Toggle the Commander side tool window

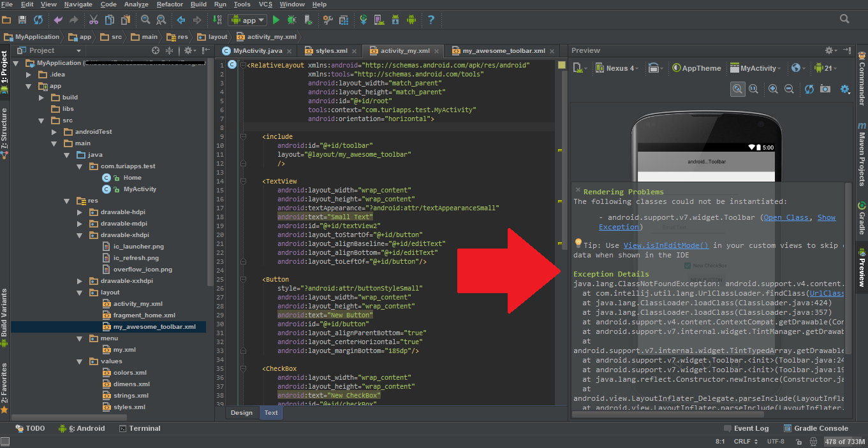point(862,78)
